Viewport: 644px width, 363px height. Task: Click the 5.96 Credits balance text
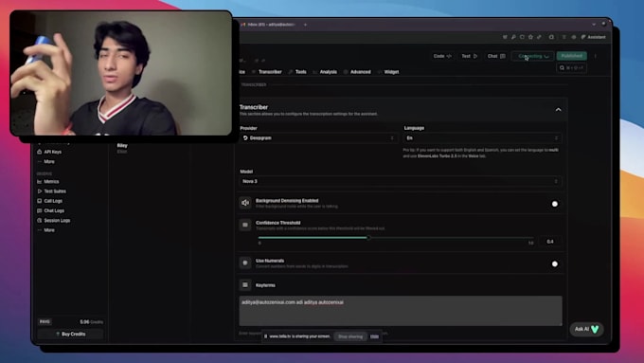[x=91, y=322]
